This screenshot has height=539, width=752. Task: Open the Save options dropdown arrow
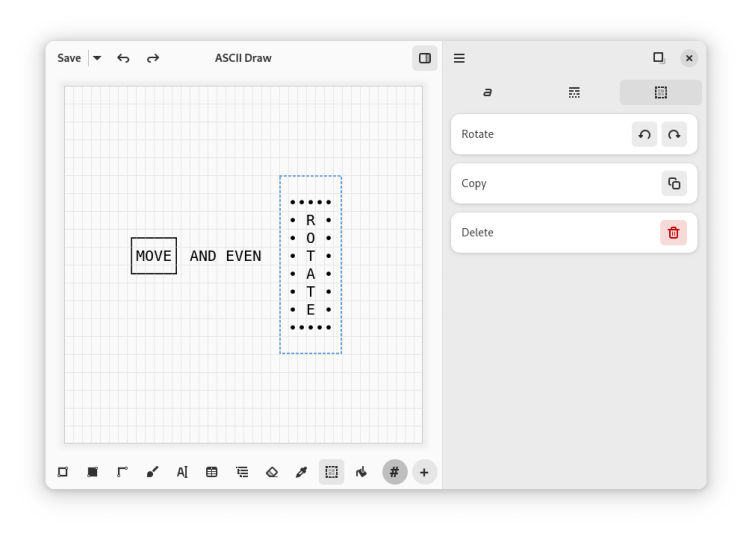pyautogui.click(x=97, y=58)
